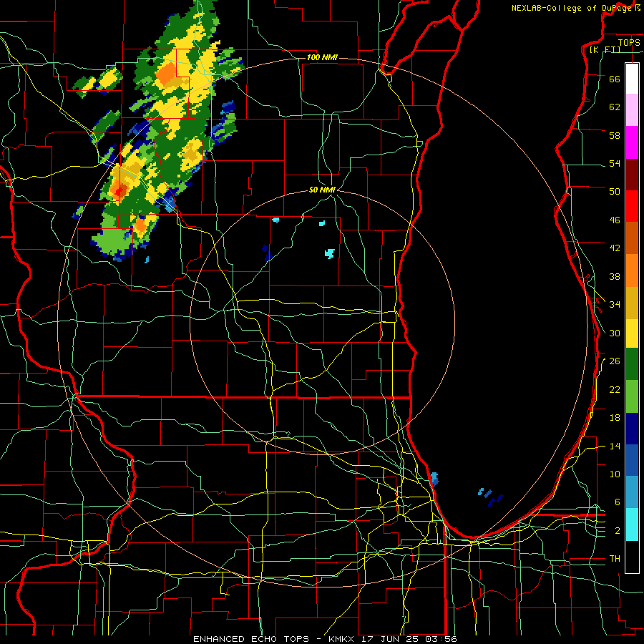Image resolution: width=644 pixels, height=644 pixels.
Task: Click the light pink legend color band
Action: click(x=632, y=110)
